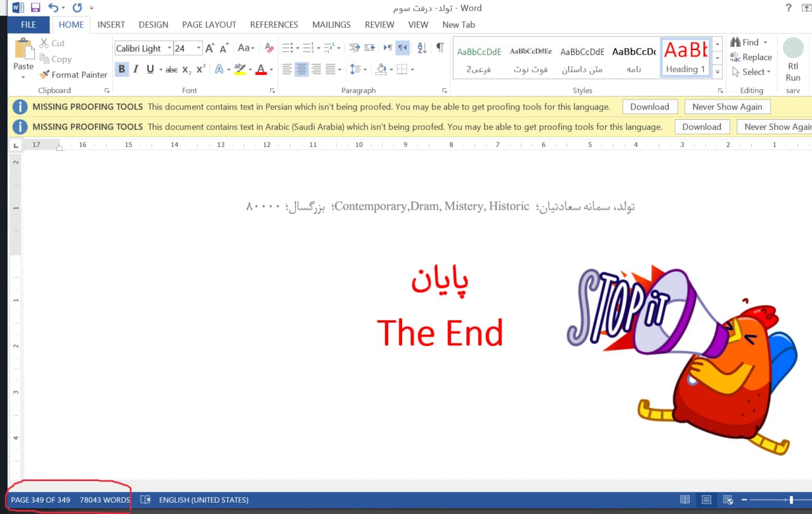812x514 pixels.
Task: Click the Clear All Formatting icon
Action: pos(269,48)
